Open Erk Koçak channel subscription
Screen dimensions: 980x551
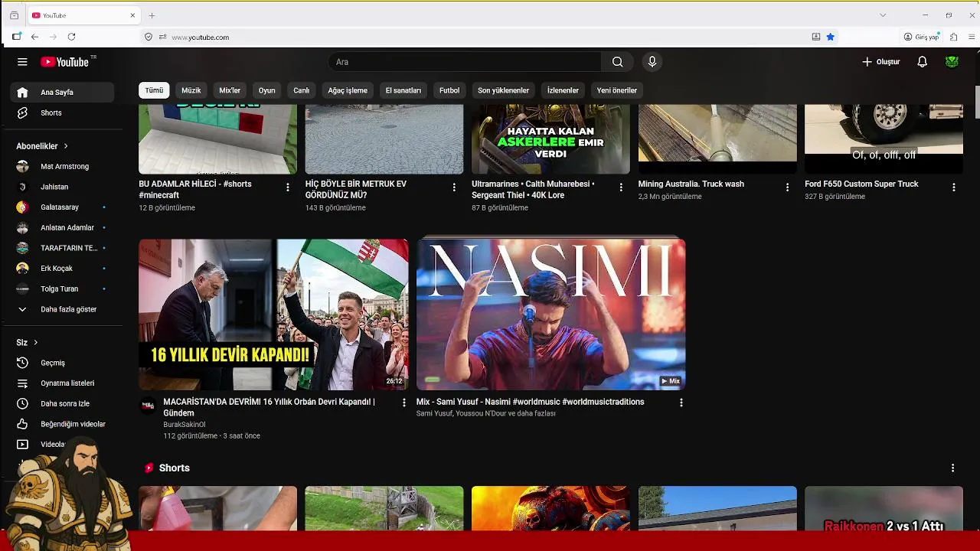tap(62, 269)
